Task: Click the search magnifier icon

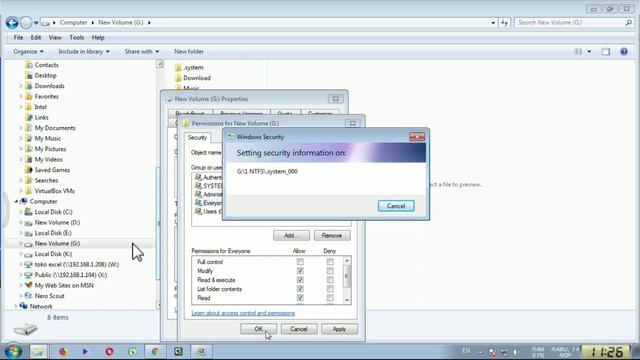Action: point(629,23)
